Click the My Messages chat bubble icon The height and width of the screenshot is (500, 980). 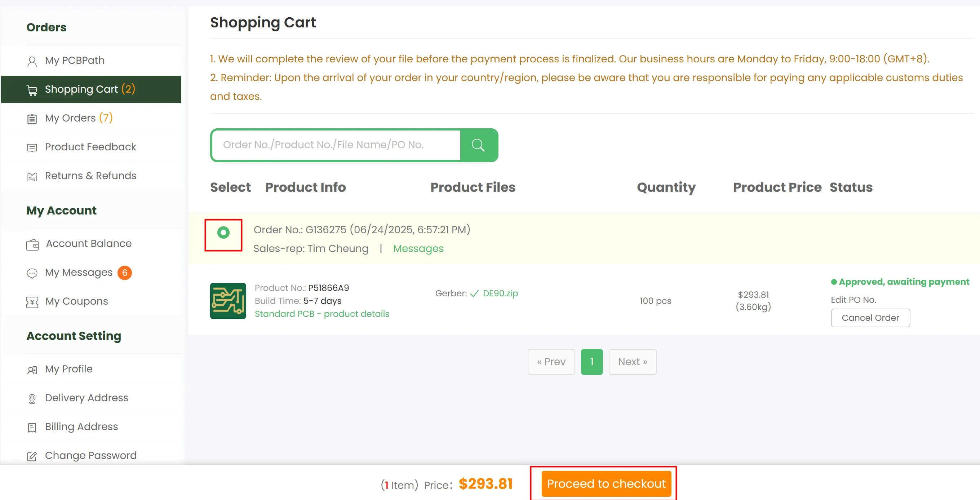point(32,273)
